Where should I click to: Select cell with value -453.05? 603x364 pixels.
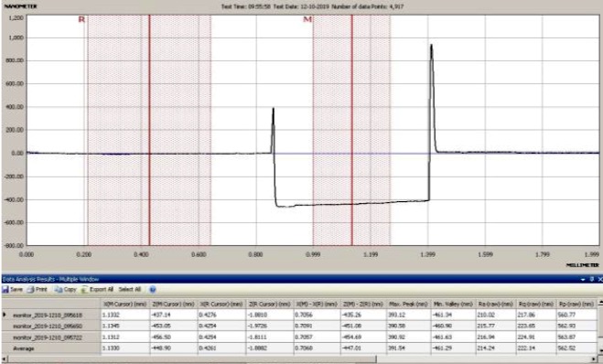point(173,326)
